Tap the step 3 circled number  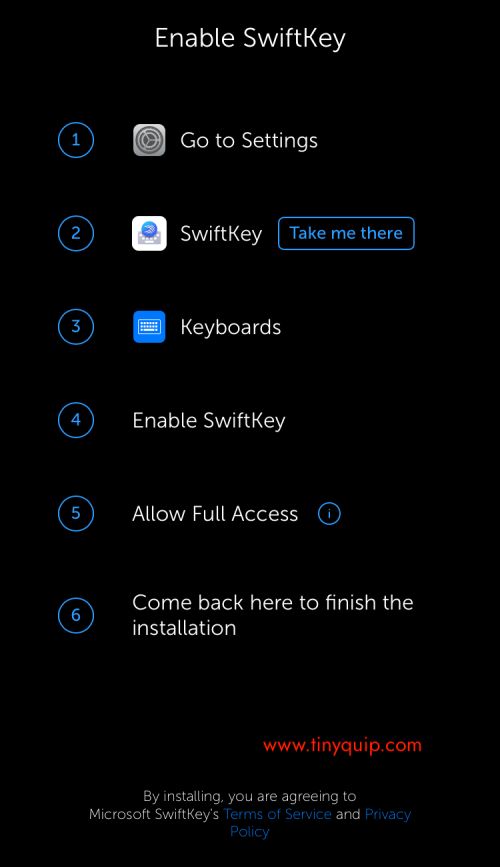click(x=76, y=327)
